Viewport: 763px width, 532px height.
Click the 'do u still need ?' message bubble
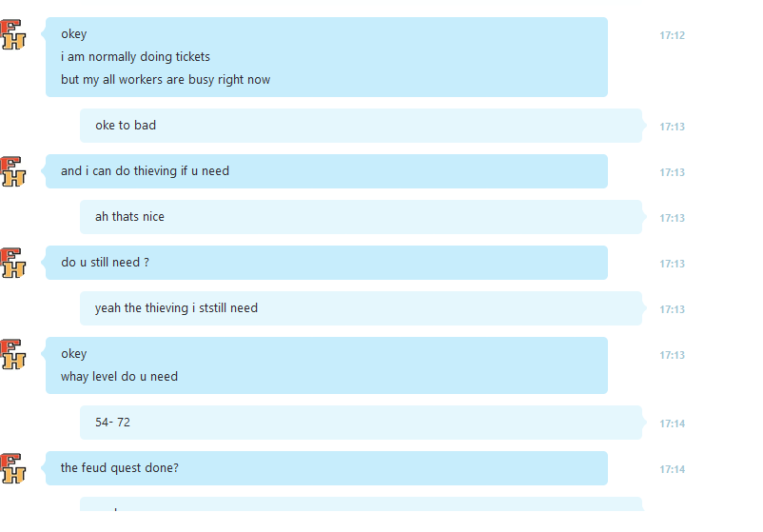[x=326, y=263]
